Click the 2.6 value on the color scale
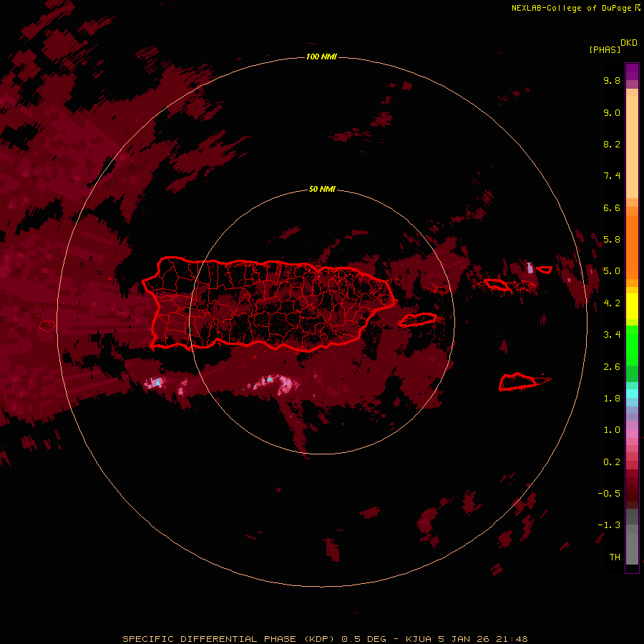Viewport: 644px width, 644px height. click(612, 367)
